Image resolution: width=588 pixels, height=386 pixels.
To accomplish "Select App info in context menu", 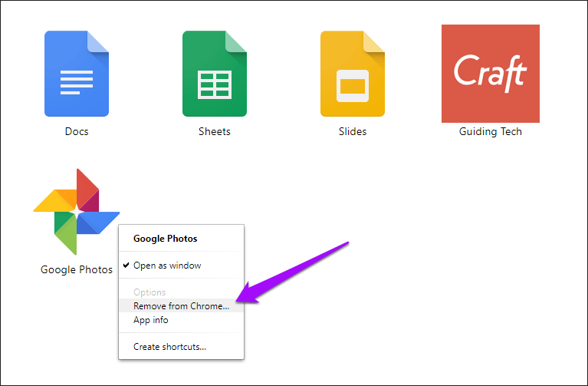I will point(182,320).
